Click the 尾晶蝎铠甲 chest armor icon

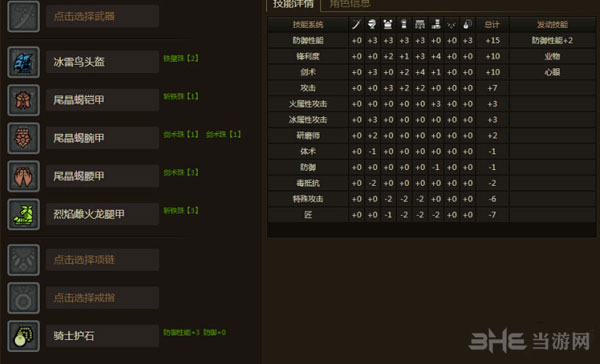point(23,100)
